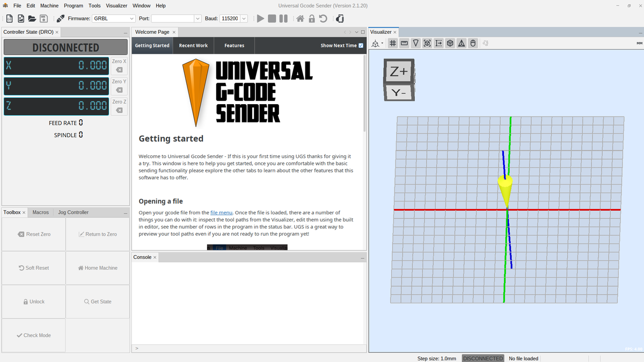This screenshot has height=362, width=644.
Task: Click the second file toolbar icon
Action: [21, 18]
